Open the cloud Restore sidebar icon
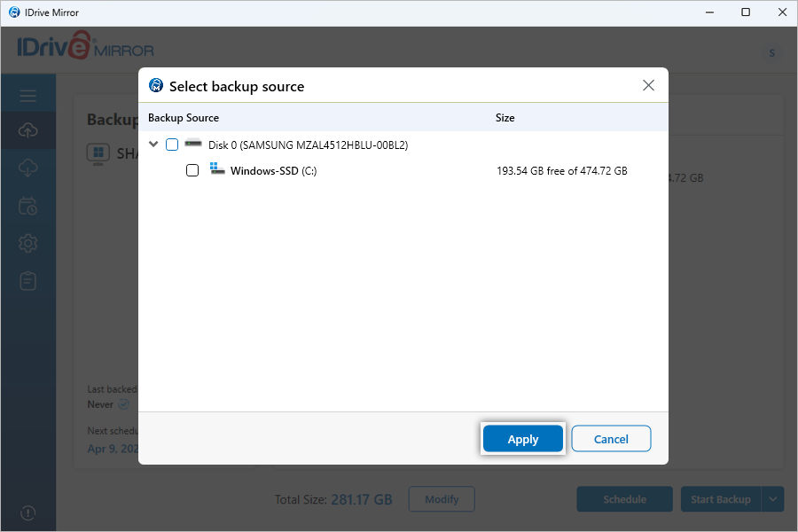 click(28, 168)
